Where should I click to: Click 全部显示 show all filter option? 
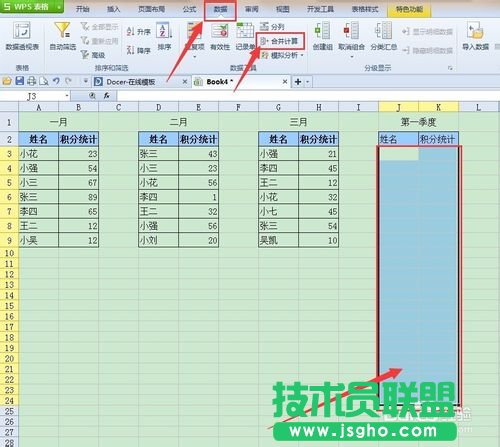click(x=100, y=27)
